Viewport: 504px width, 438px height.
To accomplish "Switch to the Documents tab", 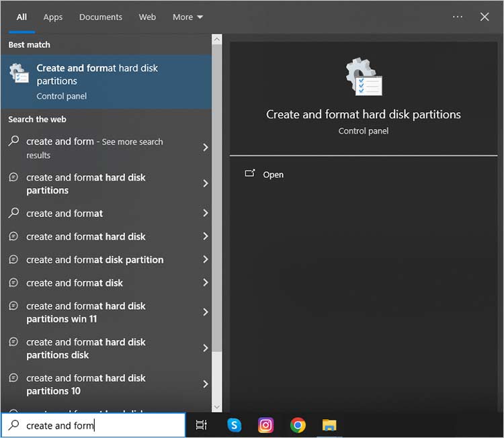I will click(101, 17).
